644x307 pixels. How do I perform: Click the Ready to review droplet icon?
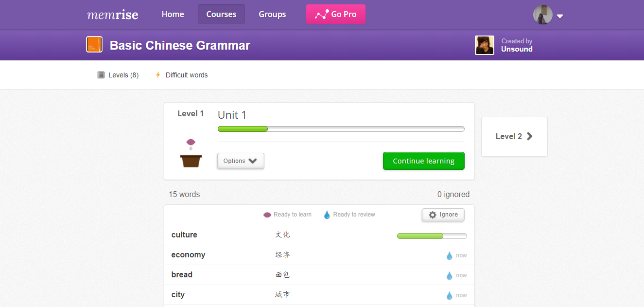tap(327, 215)
